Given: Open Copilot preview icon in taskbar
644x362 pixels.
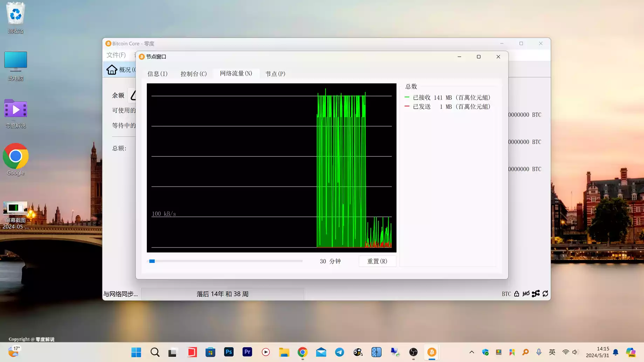Looking at the screenshot, I should 631,352.
